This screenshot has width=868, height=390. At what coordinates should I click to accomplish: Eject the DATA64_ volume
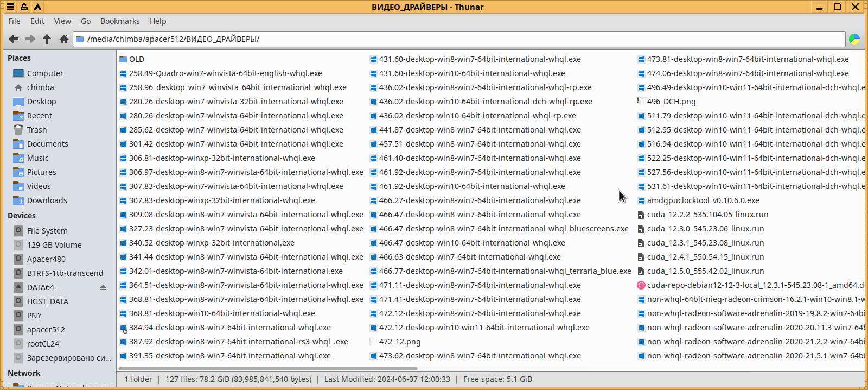[103, 287]
